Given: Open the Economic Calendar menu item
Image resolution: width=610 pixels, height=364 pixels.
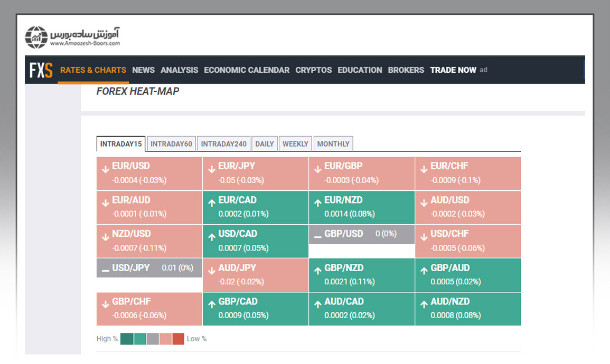Looking at the screenshot, I should [247, 70].
